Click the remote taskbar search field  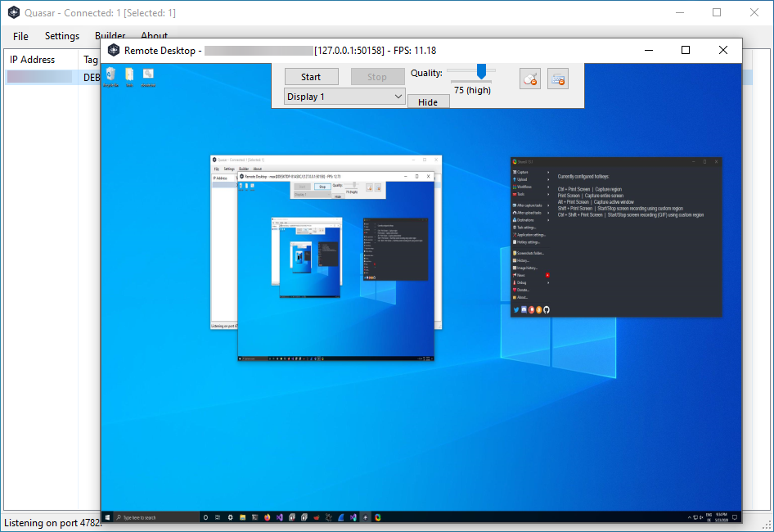[155, 516]
